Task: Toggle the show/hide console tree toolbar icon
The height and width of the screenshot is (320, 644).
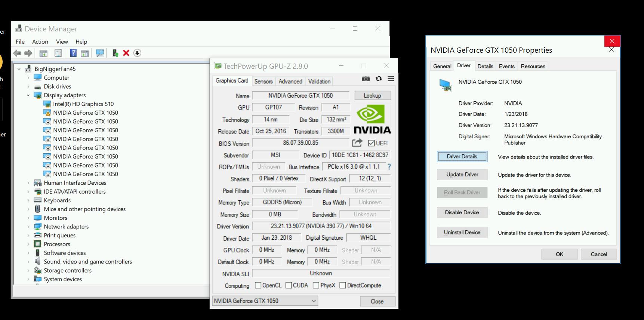Action: click(43, 53)
